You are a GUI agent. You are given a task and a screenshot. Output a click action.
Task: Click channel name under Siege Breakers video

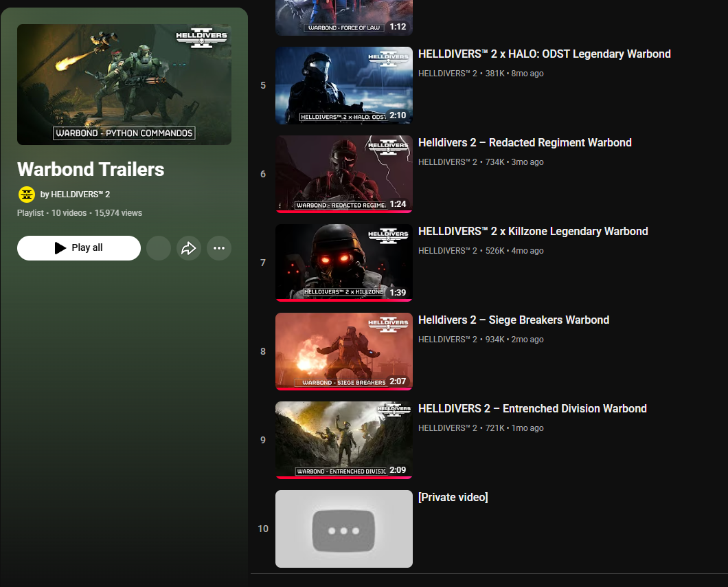click(448, 340)
